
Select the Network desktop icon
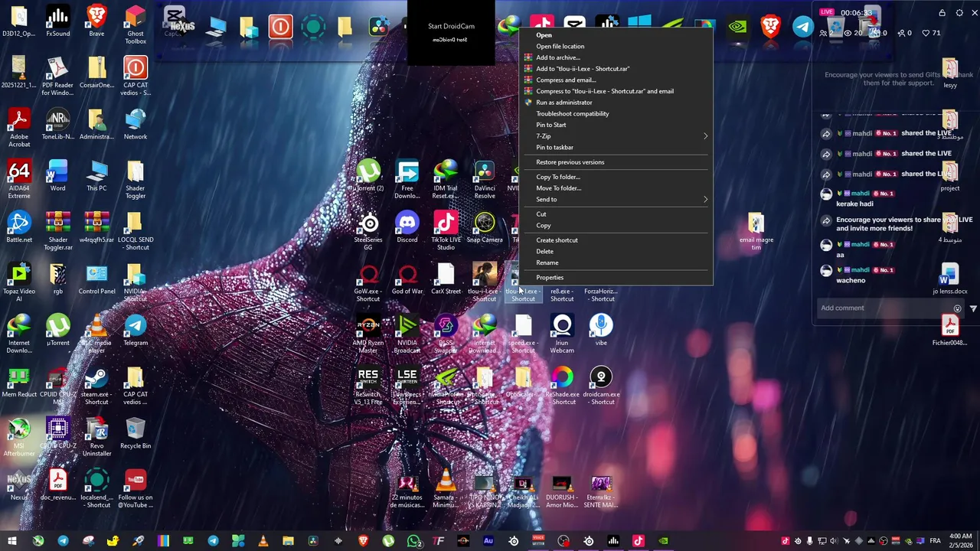(x=136, y=124)
